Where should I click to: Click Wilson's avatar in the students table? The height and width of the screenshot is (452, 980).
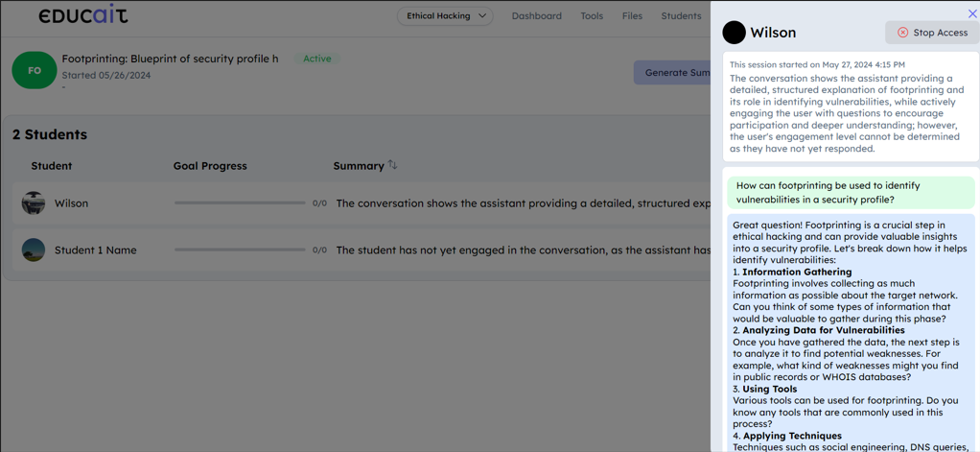click(x=34, y=203)
